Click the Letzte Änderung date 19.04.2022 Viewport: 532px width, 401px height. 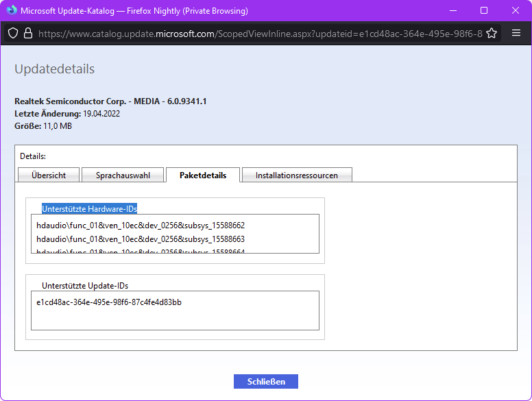(x=101, y=114)
